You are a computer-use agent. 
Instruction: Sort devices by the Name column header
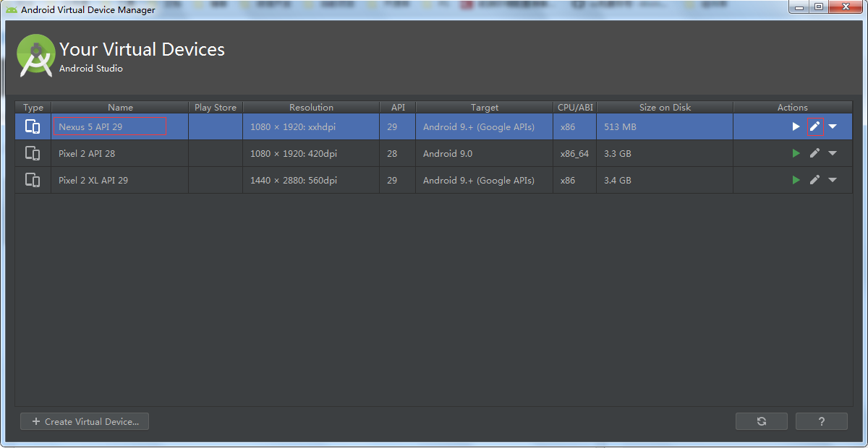[x=120, y=107]
